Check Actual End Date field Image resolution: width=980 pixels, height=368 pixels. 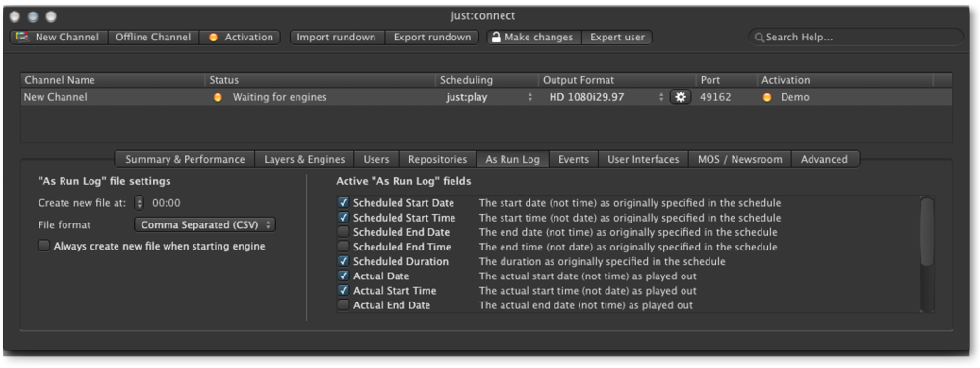click(x=343, y=305)
